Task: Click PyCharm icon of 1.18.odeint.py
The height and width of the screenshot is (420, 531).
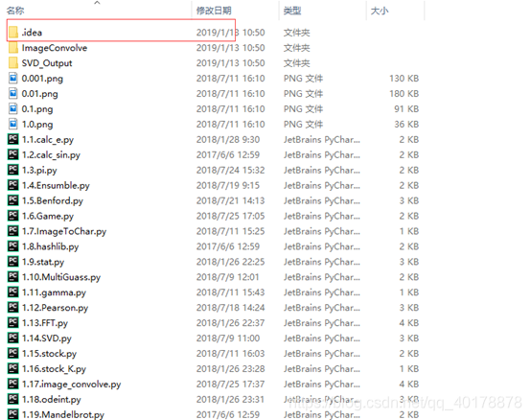Action: (12, 399)
